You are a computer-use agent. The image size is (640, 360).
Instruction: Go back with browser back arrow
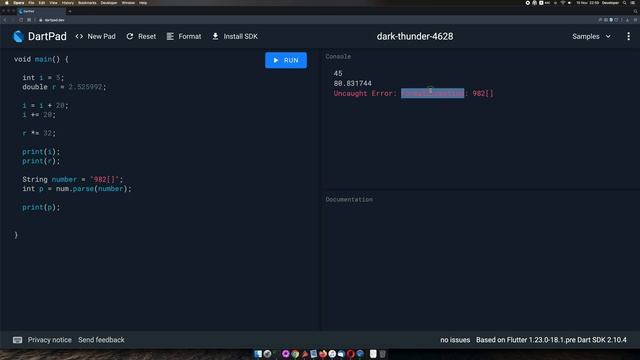(5, 20)
